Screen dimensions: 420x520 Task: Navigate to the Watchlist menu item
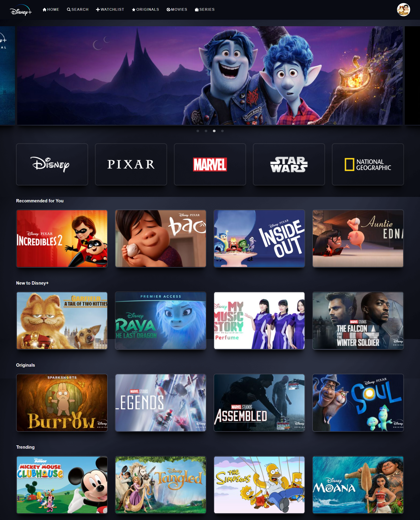(110, 9)
